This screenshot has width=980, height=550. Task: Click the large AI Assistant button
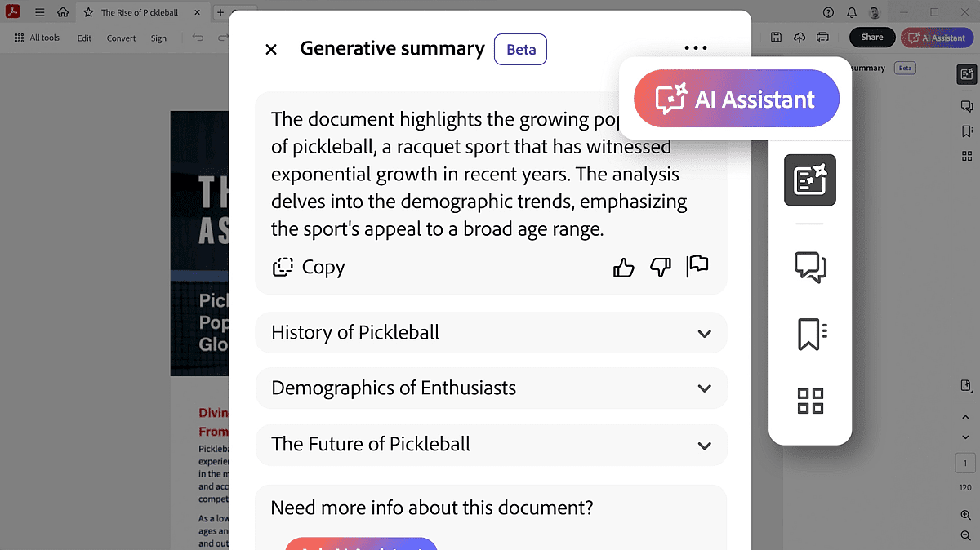pyautogui.click(x=737, y=100)
